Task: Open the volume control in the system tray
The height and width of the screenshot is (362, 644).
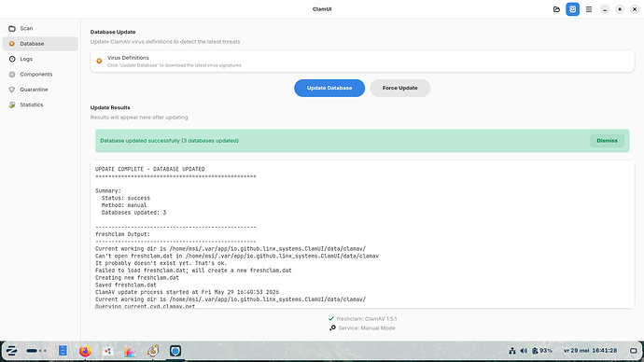Action: 524,351
